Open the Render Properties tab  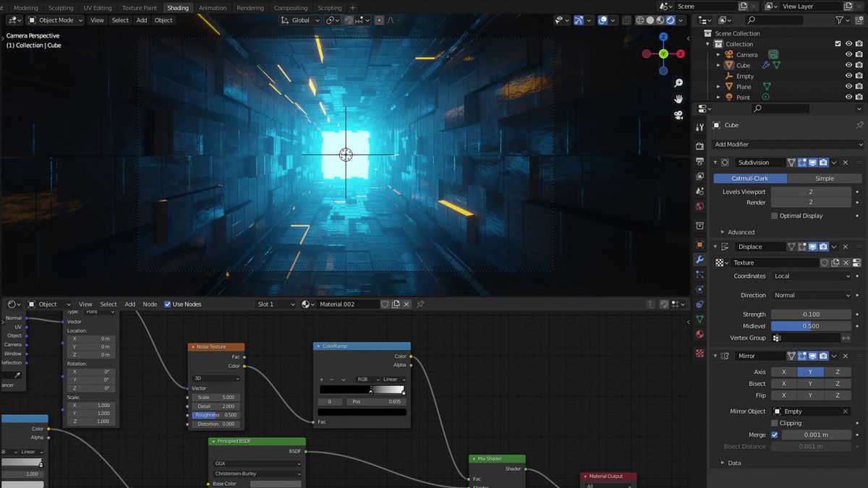(x=699, y=145)
